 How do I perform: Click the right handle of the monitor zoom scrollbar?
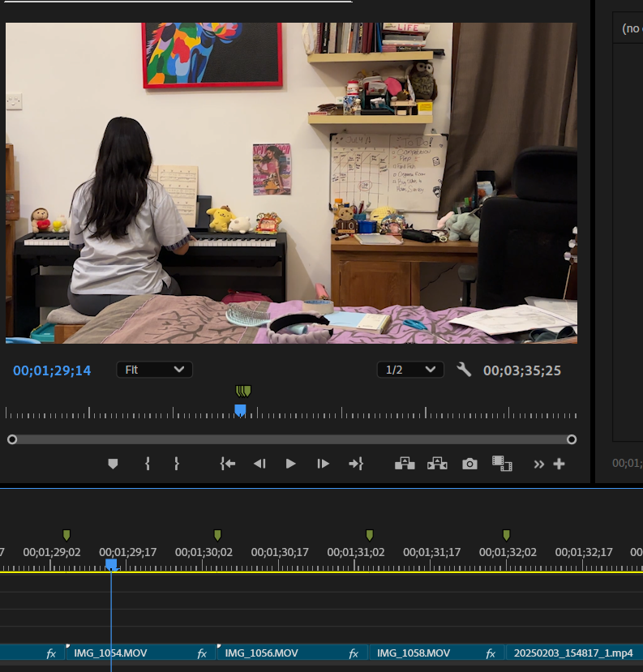pyautogui.click(x=572, y=439)
